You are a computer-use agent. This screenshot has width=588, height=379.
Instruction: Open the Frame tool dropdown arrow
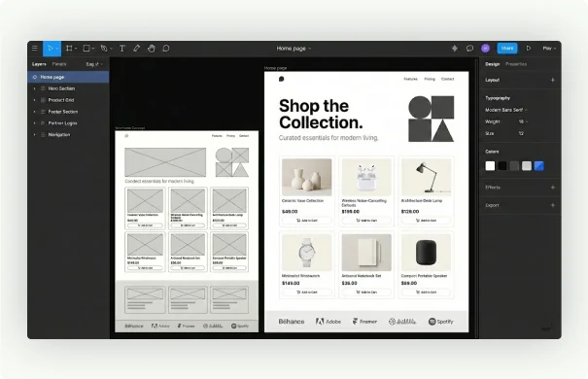coord(76,49)
